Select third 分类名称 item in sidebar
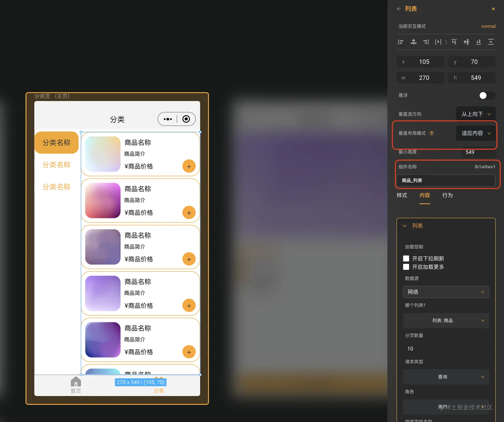 [57, 187]
